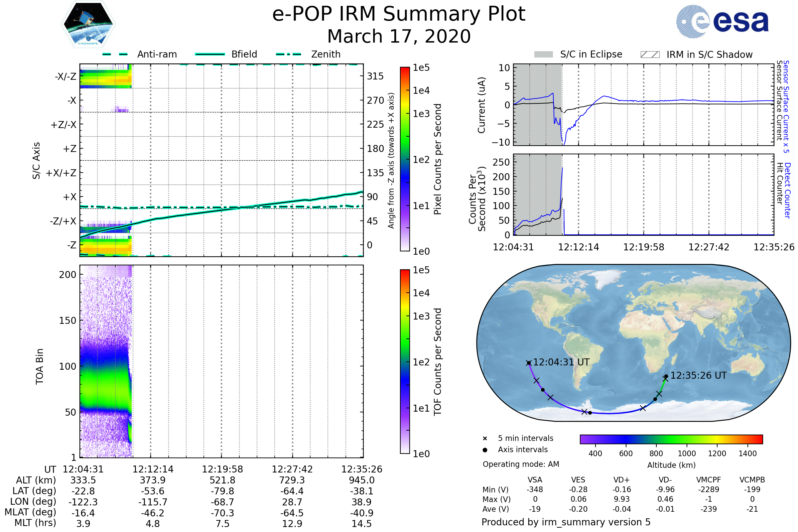Click the Altitude (km) color bar
This screenshot has height=532, width=798.
click(671, 439)
